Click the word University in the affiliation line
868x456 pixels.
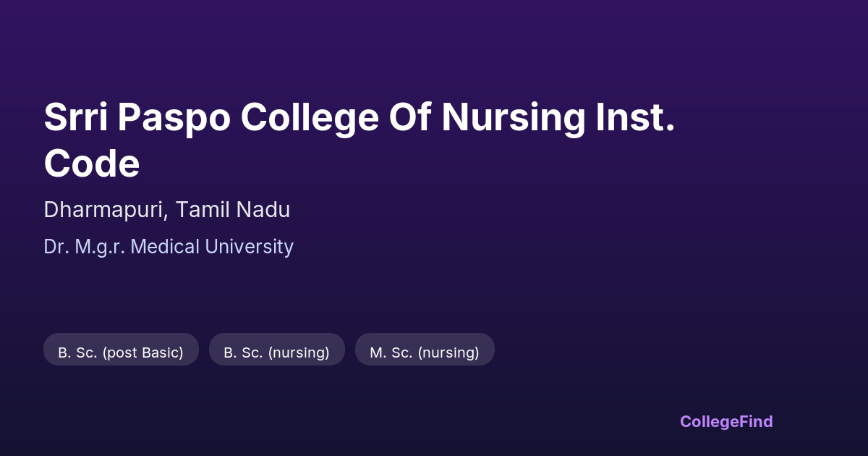tap(250, 247)
